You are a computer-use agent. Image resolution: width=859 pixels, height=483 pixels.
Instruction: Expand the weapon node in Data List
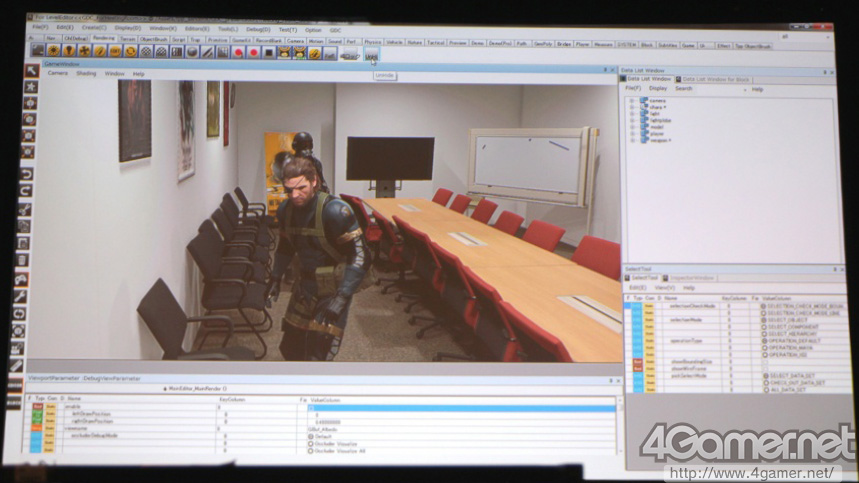coord(632,140)
